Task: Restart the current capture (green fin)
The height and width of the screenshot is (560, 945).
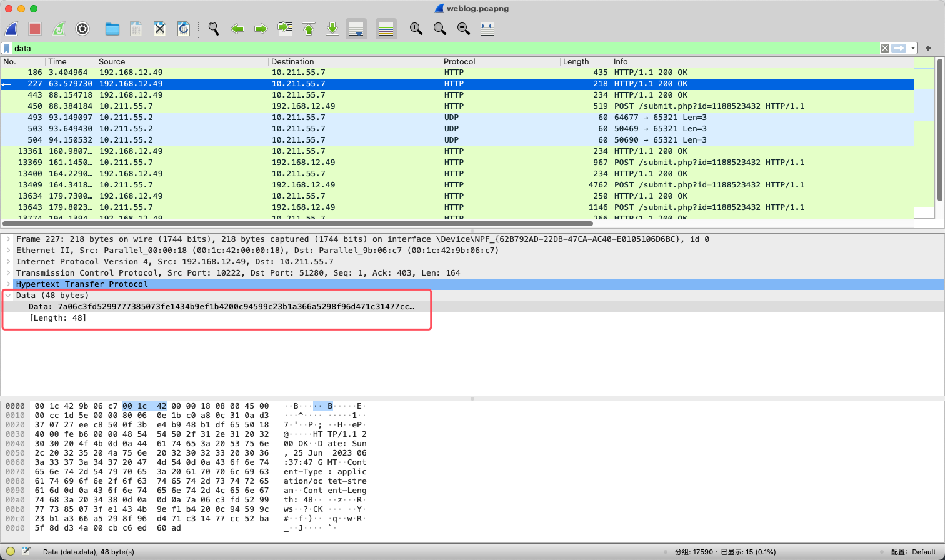Action: pos(59,29)
